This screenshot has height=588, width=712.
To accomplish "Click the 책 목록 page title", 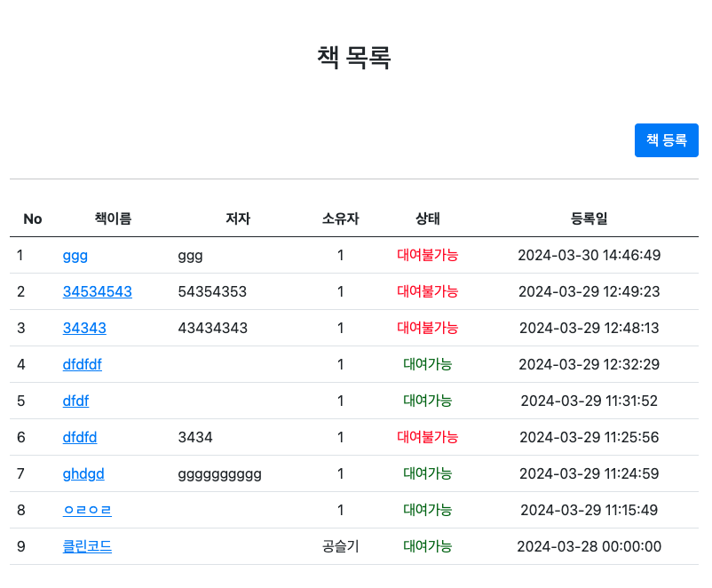I will pyautogui.click(x=353, y=57).
